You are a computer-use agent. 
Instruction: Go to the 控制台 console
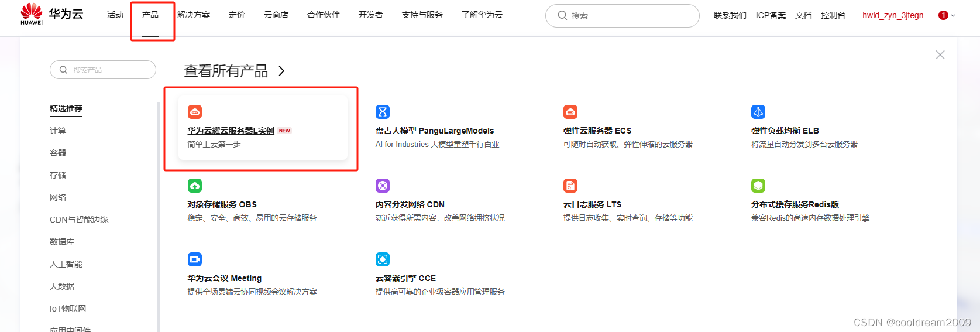(x=833, y=15)
